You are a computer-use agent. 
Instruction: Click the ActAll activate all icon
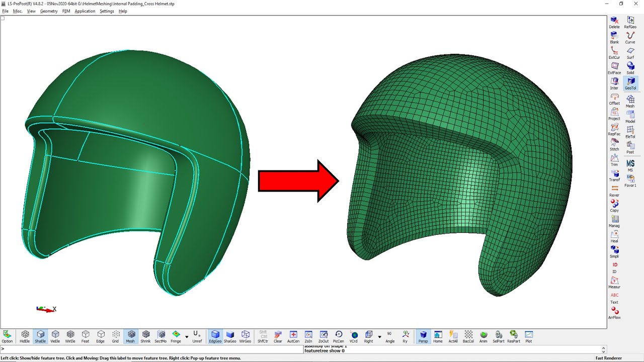tap(453, 336)
